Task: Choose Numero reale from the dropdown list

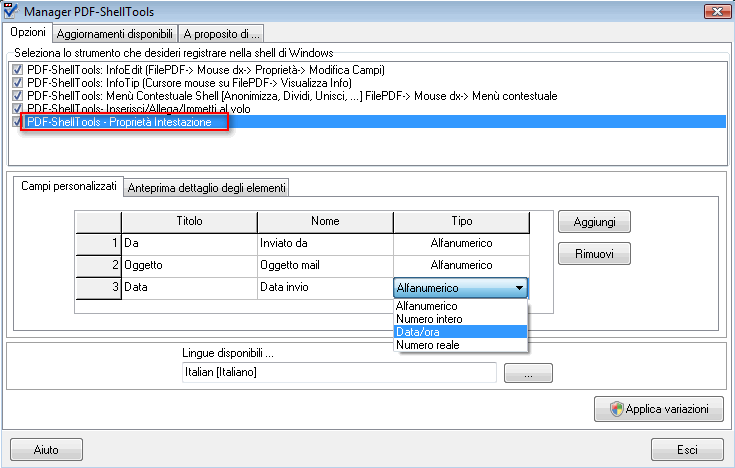Action: click(461, 345)
